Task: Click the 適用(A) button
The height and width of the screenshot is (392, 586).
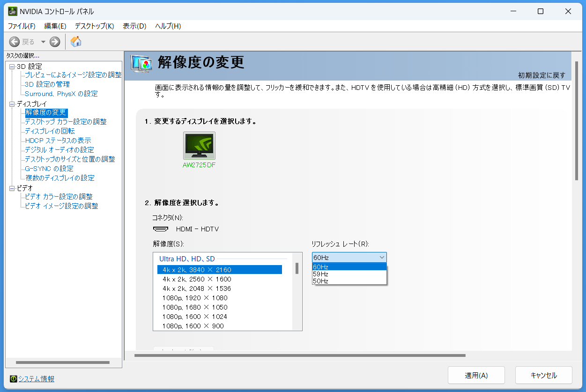Action: (x=476, y=375)
